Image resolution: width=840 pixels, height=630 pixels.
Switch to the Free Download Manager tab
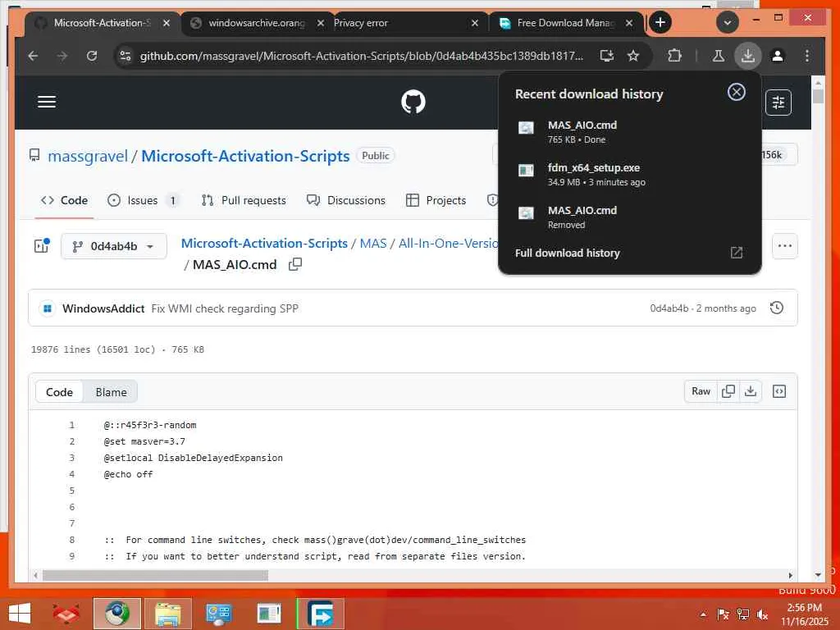566,23
